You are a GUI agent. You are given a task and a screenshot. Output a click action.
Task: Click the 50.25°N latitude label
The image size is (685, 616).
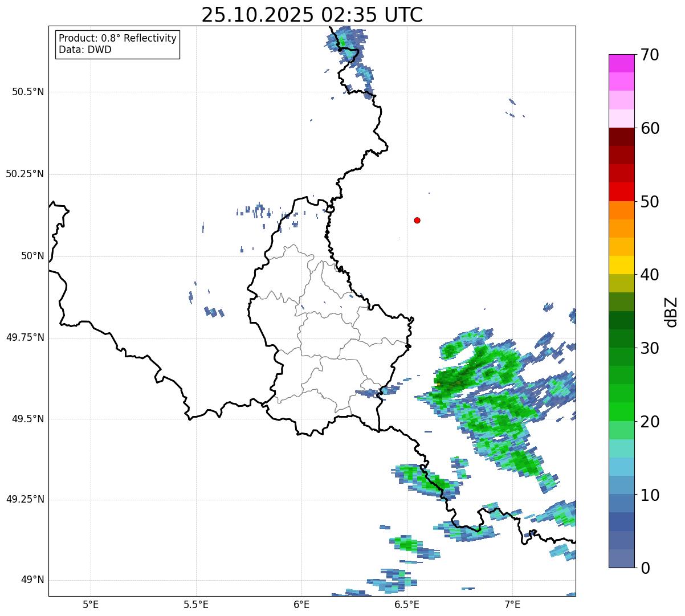[25, 174]
